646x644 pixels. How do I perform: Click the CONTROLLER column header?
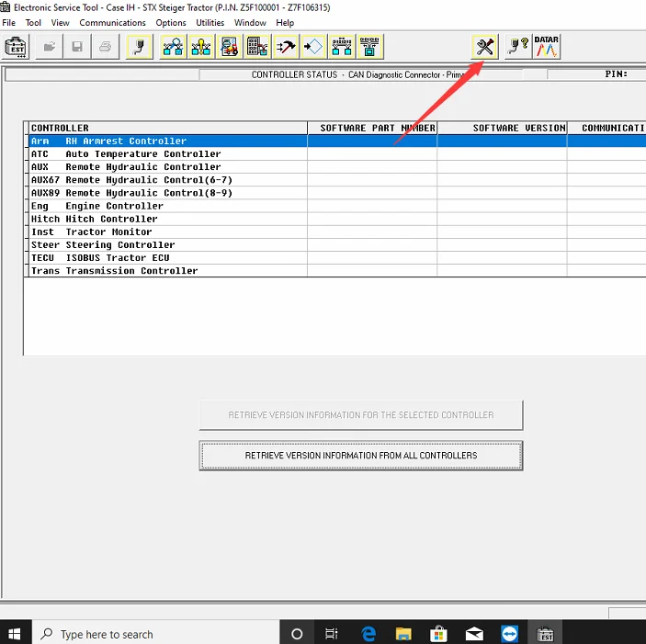pos(168,128)
